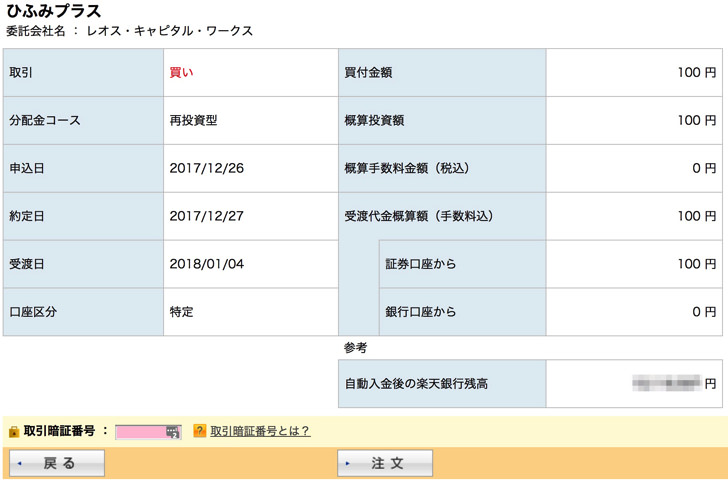Image resolution: width=728 pixels, height=481 pixels.
Task: Select the 概算手数料金額 0 円 value
Action: pyautogui.click(x=704, y=168)
